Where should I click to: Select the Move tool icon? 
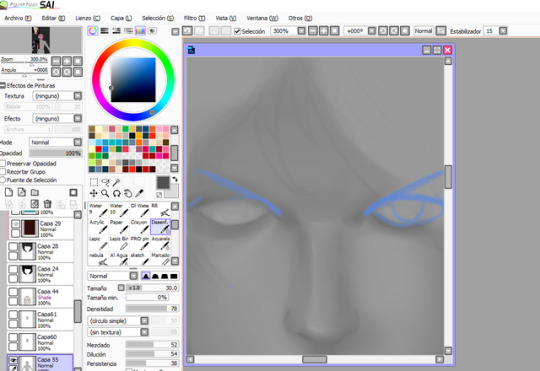93,193
